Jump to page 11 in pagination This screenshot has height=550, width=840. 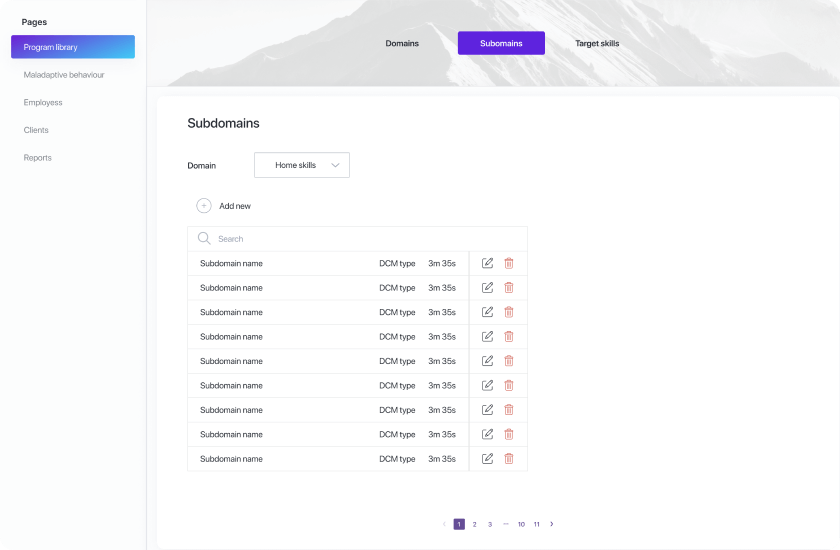537,524
